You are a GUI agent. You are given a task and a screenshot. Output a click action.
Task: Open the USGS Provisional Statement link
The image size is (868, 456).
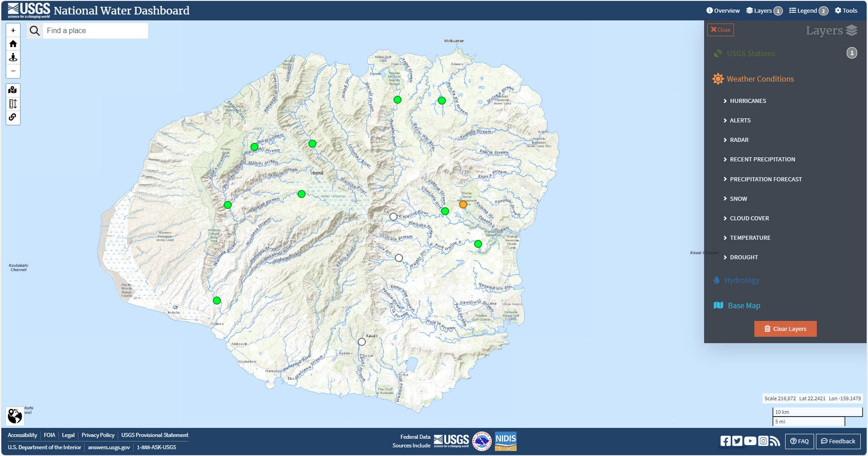click(x=154, y=435)
